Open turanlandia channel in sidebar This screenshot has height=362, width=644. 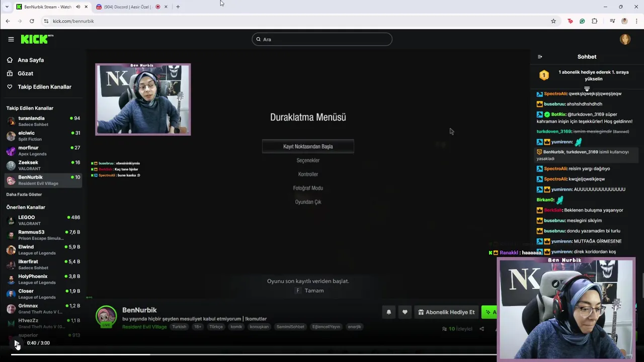point(43,121)
